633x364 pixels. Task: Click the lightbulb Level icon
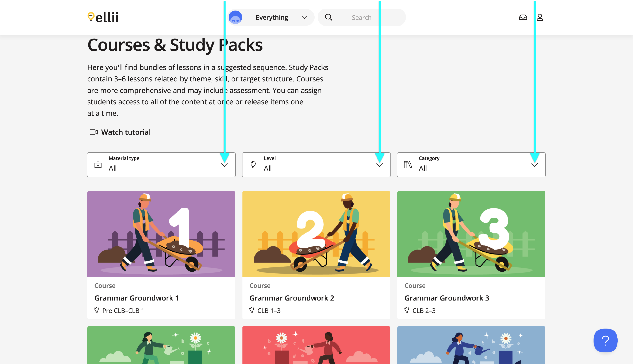coord(253,165)
